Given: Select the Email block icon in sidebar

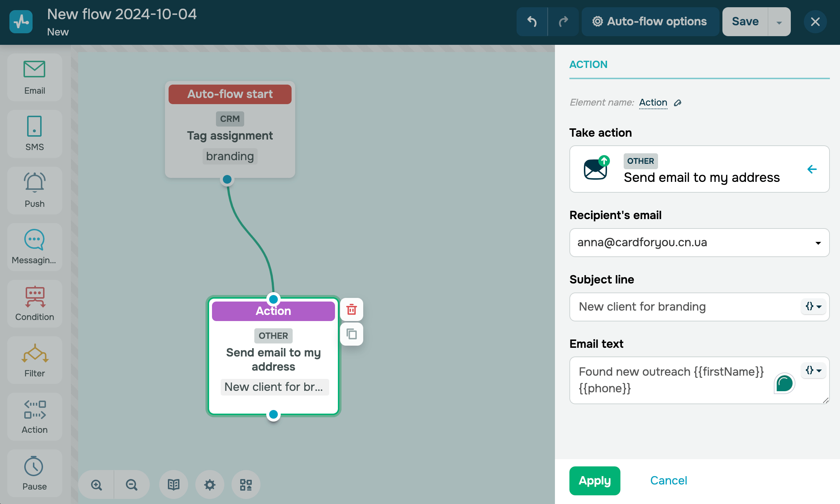Looking at the screenshot, I should point(34,77).
